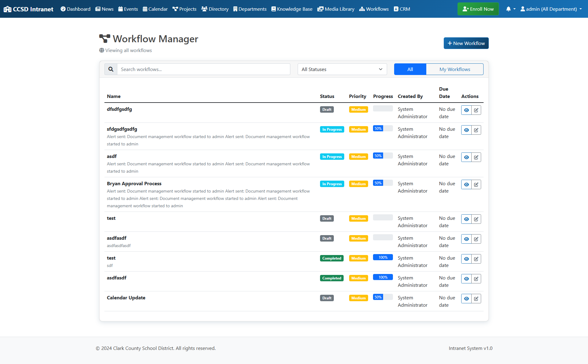The image size is (588, 364).
Task: Click the search magnifier icon
Action: pos(111,69)
